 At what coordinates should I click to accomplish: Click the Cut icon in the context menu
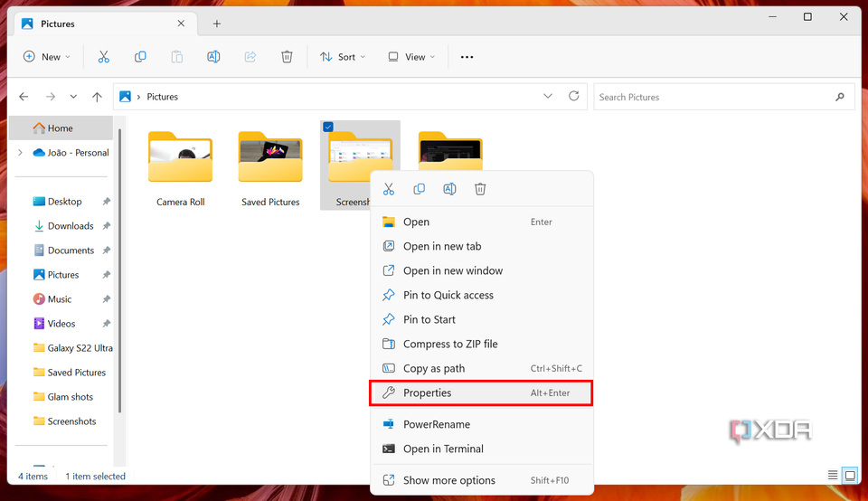point(389,189)
